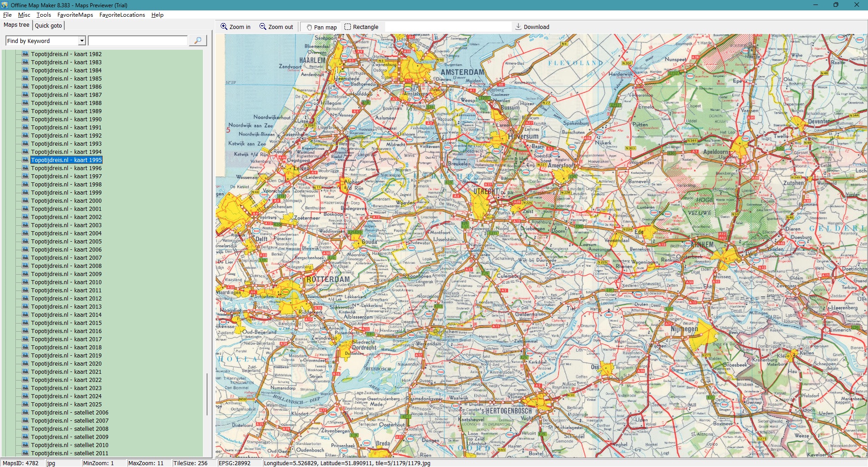This screenshot has width=868, height=467.
Task: Select Topotijdreis.nl - kaart 2000
Action: point(66,200)
